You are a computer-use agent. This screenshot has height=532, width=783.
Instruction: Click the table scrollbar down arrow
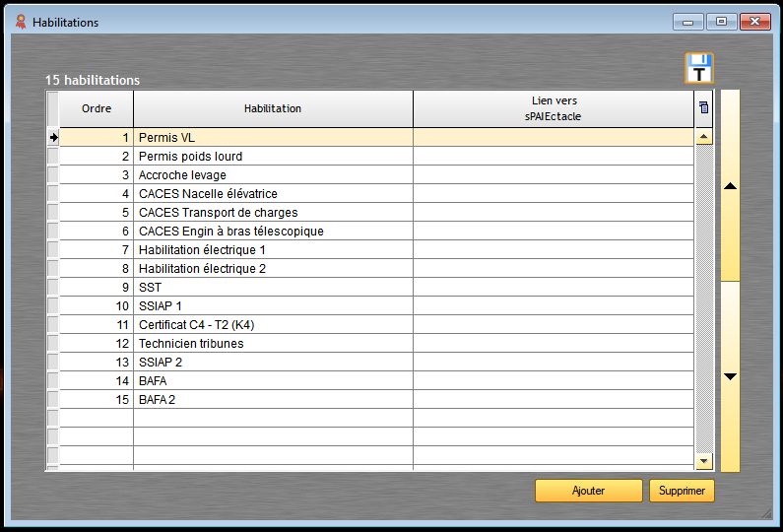click(x=703, y=460)
